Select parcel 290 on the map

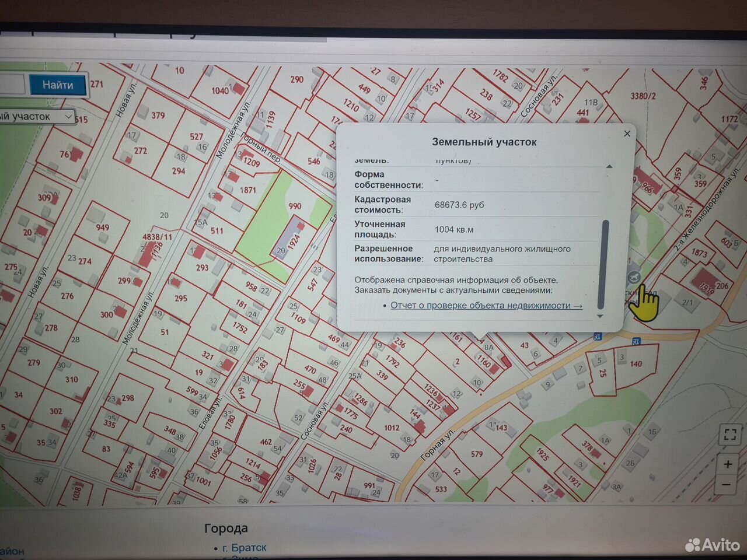(x=297, y=79)
